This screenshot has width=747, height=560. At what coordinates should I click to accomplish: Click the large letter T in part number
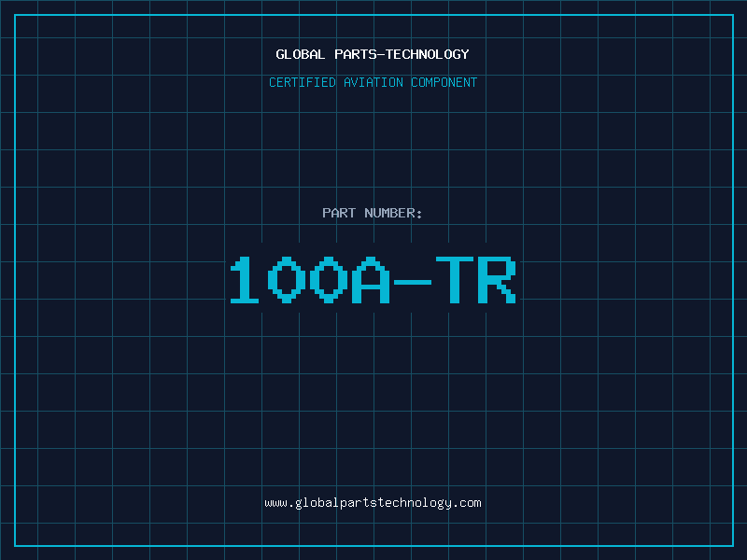pos(455,280)
